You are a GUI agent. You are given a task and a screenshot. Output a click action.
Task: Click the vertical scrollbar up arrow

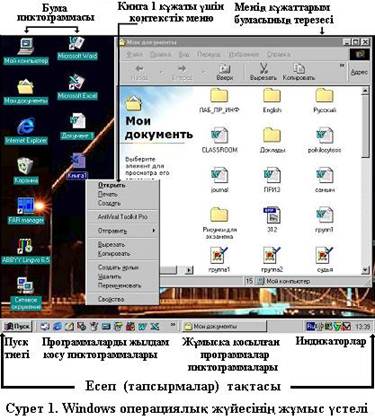[x=365, y=90]
